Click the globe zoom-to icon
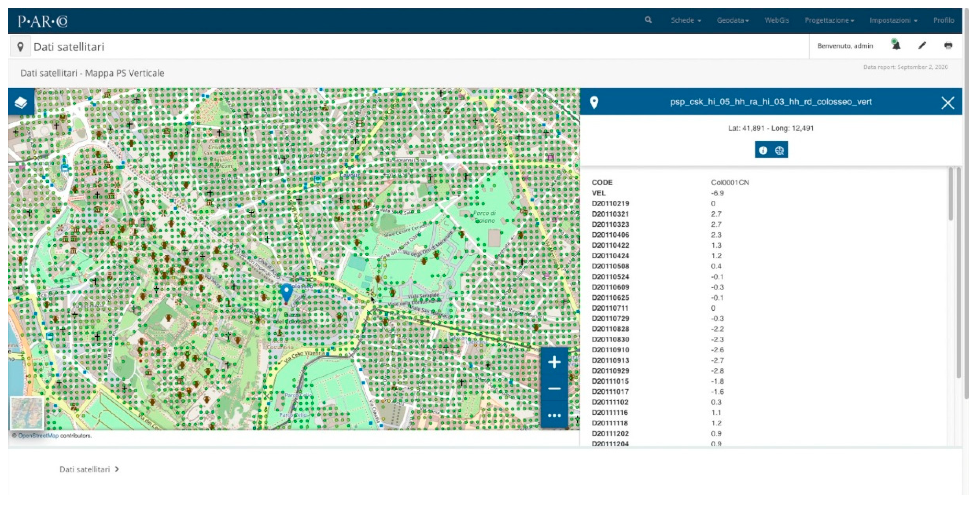Screen dimensions: 980x507 click(779, 150)
